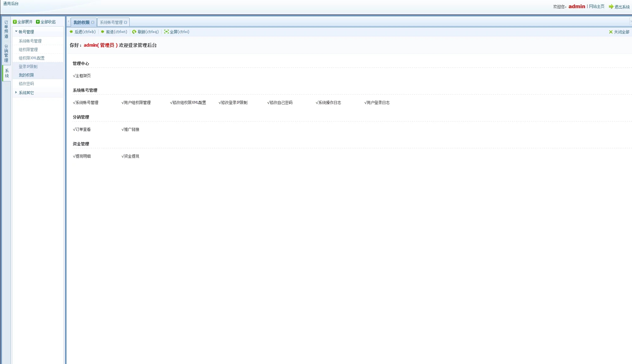
Task: Select 登录IP限制 in sidebar menu
Action: tap(28, 67)
